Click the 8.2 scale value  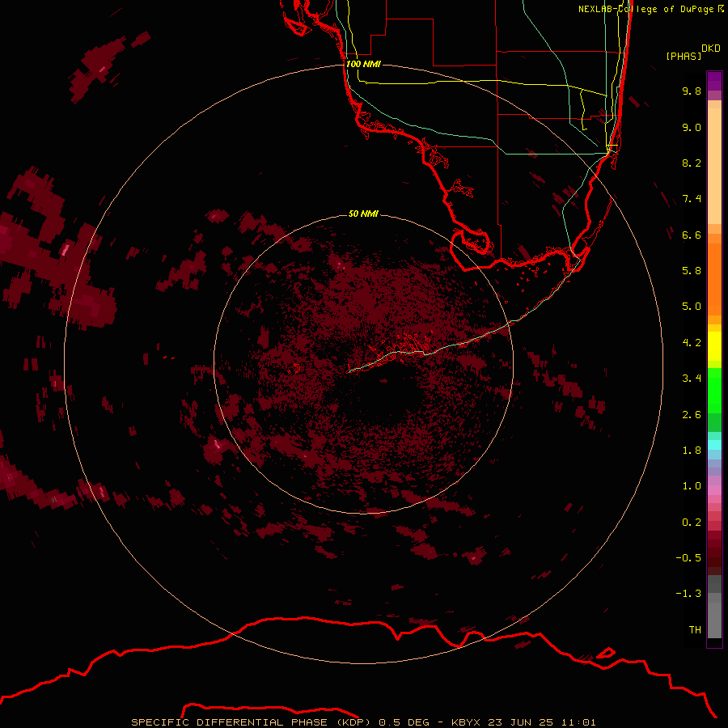692,163
